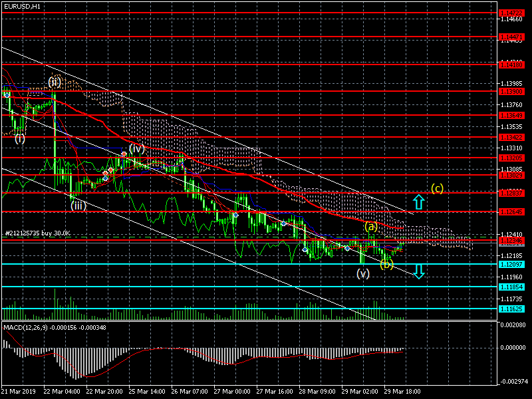Click the cyan 1.12097 price level tag
Screen dimensions: 532x399
click(x=511, y=264)
